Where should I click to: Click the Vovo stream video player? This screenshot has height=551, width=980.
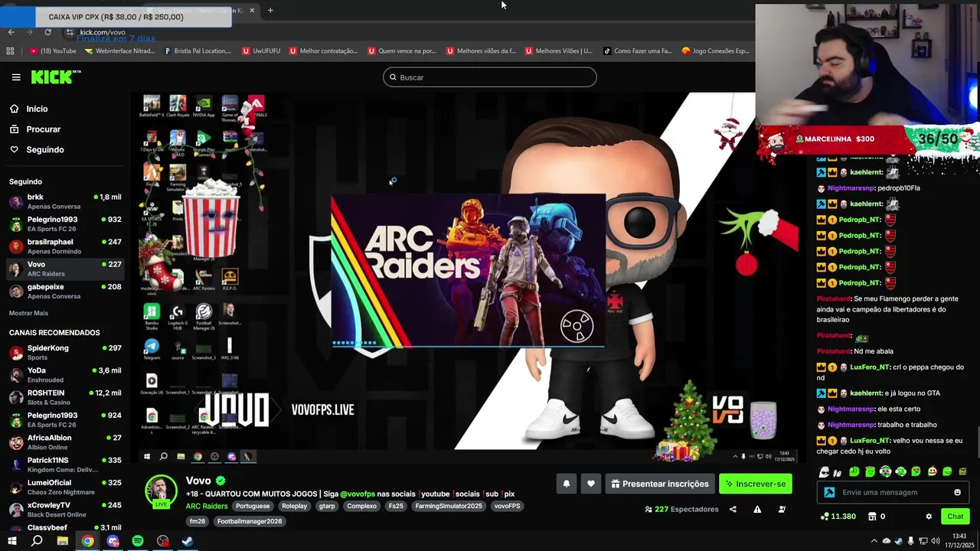469,279
